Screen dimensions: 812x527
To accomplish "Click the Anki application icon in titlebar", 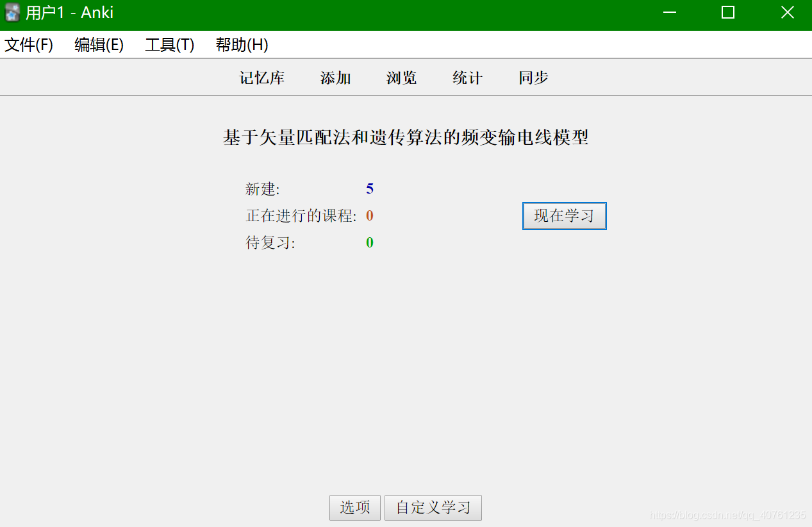I will coord(12,12).
